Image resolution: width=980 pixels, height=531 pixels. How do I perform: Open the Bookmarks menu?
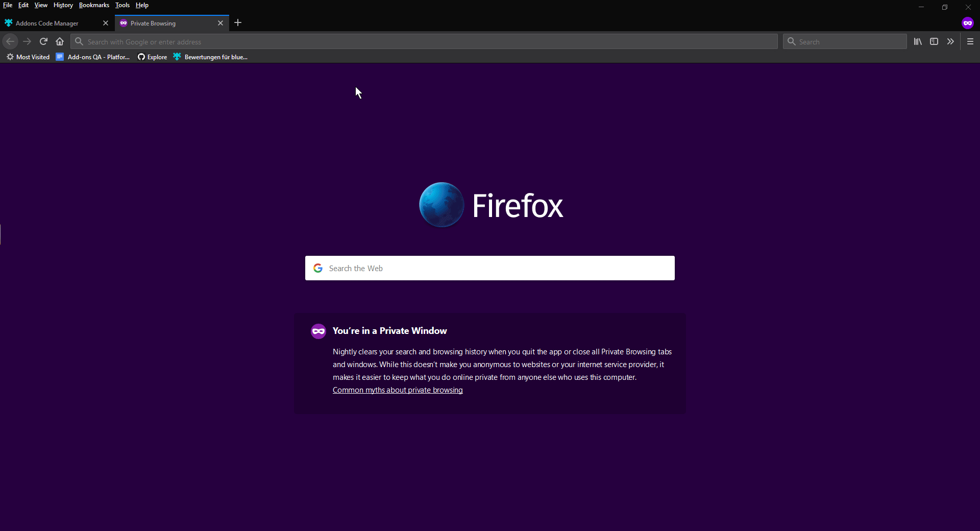tap(94, 5)
